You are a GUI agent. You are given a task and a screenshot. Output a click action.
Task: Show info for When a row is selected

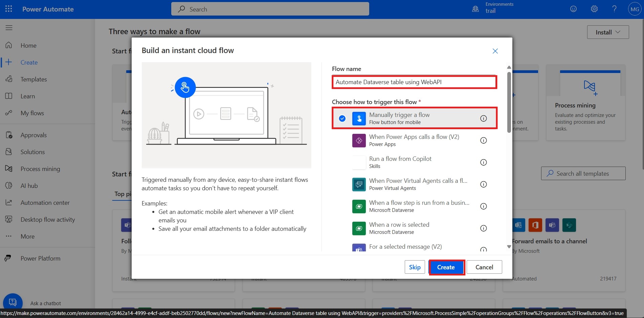click(x=484, y=228)
